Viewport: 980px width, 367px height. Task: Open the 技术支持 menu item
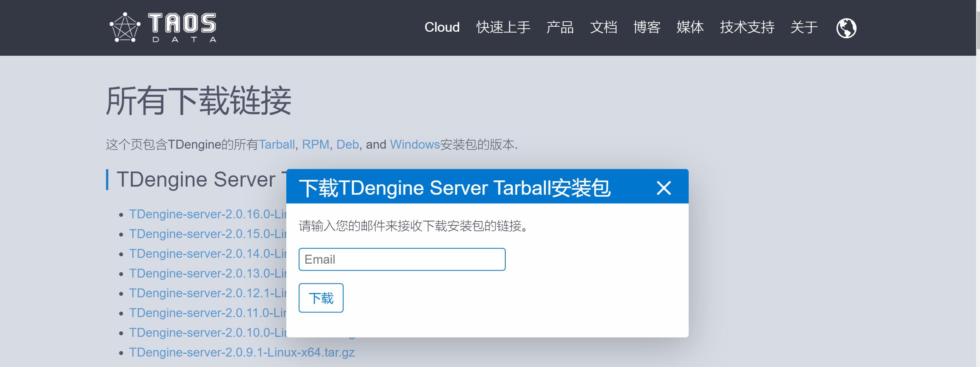[x=747, y=27]
